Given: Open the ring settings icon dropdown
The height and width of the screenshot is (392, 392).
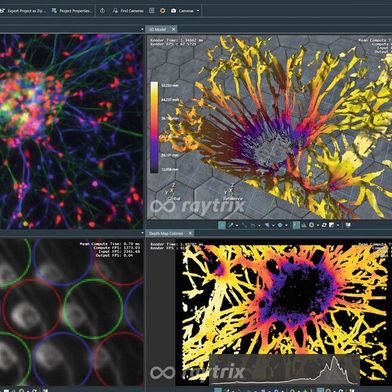Looking at the screenshot, I should (x=318, y=225).
